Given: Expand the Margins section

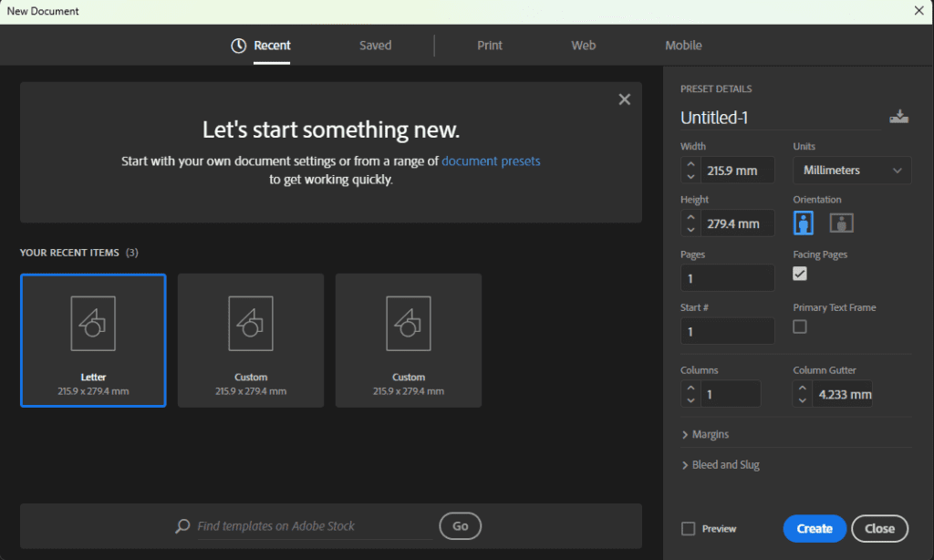Looking at the screenshot, I should click(x=705, y=434).
